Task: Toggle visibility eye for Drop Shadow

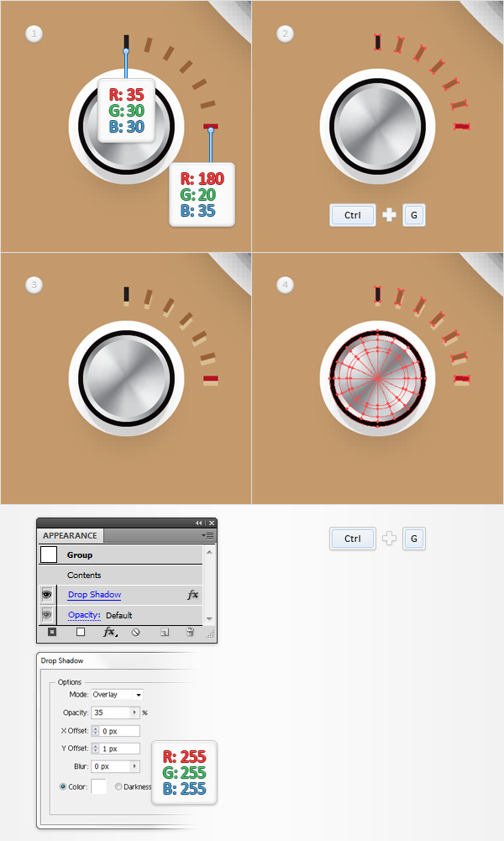Action: pos(47,594)
